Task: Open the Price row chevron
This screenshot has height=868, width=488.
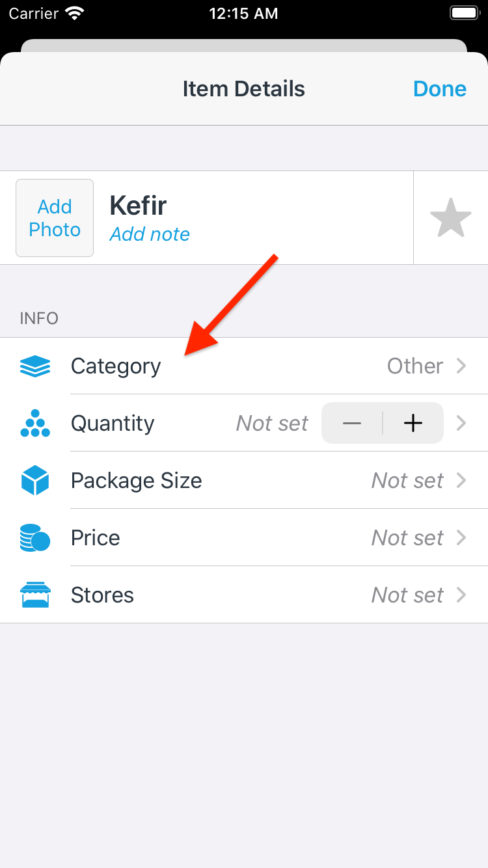Action: pos(461,538)
